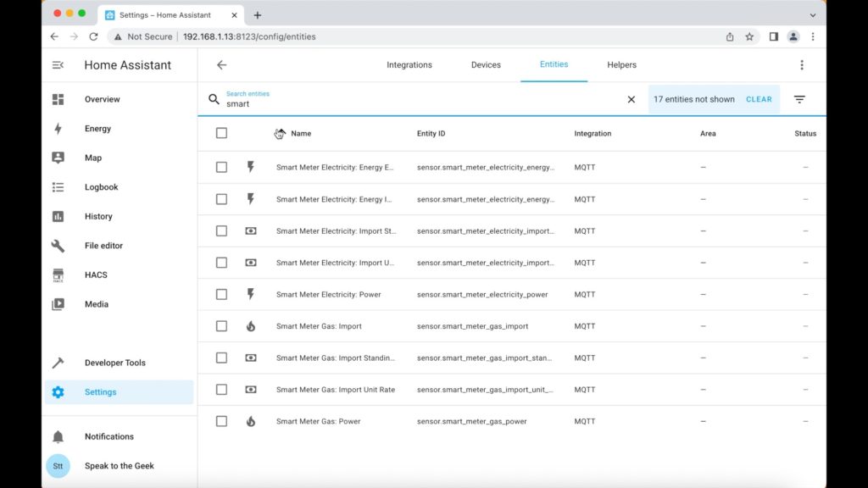Go back using the settings arrow

point(221,65)
